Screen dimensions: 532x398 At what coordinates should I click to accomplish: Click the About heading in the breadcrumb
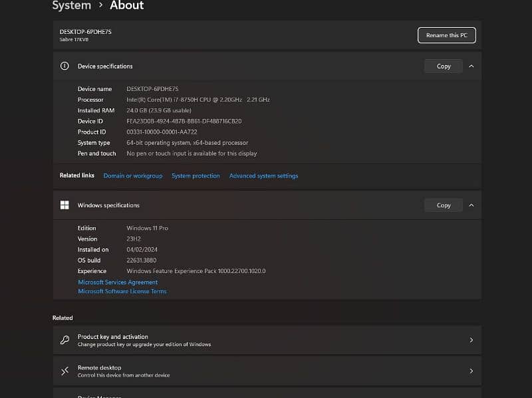(x=126, y=5)
